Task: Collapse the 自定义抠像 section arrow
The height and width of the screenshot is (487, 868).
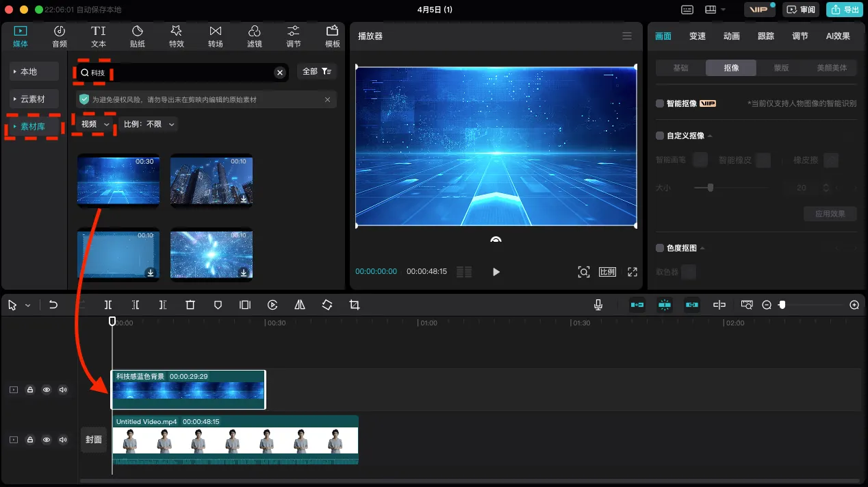Action: pyautogui.click(x=709, y=136)
